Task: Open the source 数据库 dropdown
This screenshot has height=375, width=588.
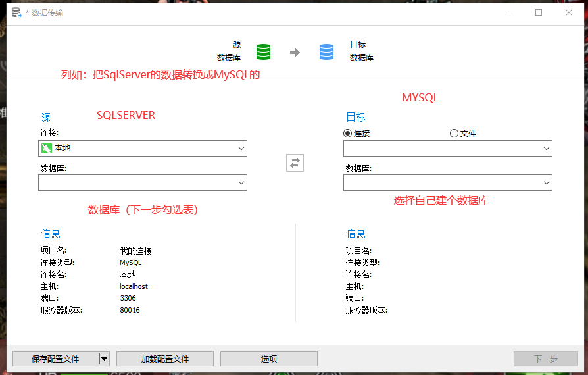Action: click(x=143, y=183)
